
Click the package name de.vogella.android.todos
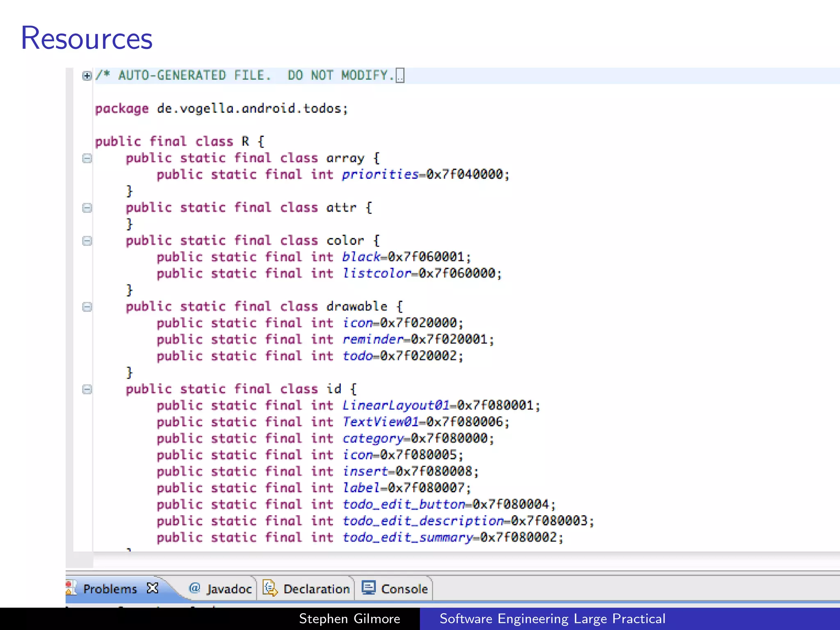click(x=249, y=109)
